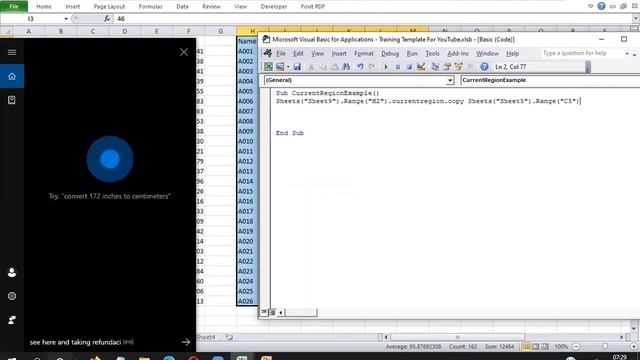Click the VBA application icon beside File menu

click(268, 53)
